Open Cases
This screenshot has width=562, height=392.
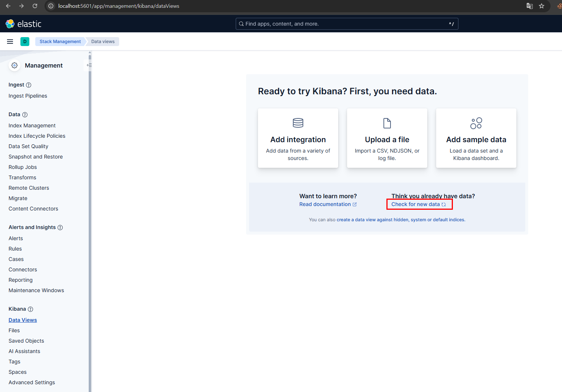point(16,259)
